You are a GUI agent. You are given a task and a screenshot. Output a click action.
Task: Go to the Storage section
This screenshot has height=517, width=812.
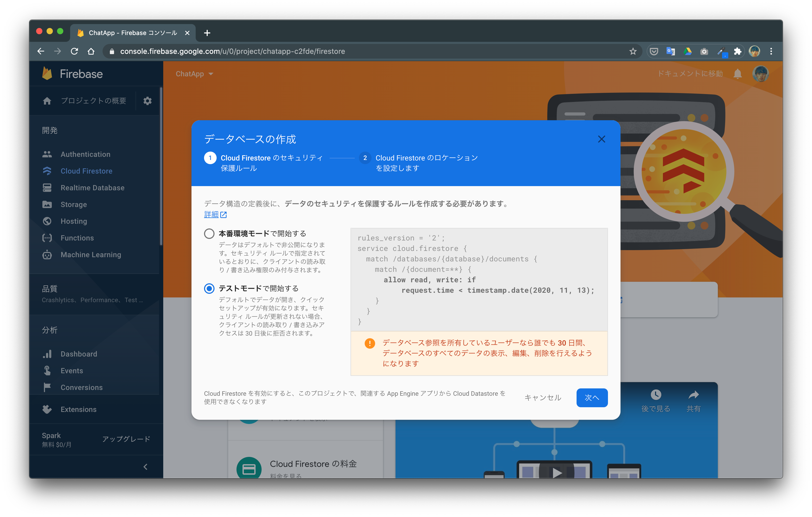pos(74,204)
